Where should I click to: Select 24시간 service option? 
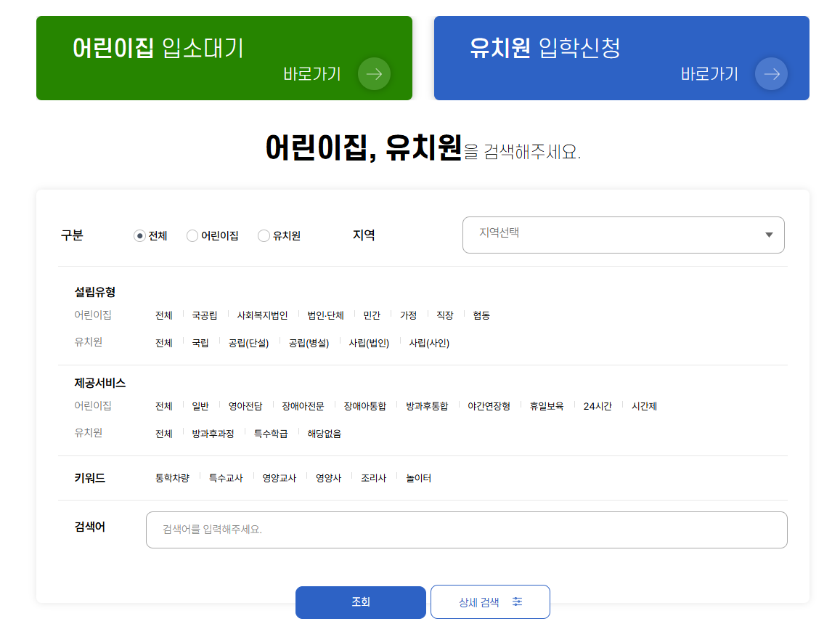coord(598,406)
